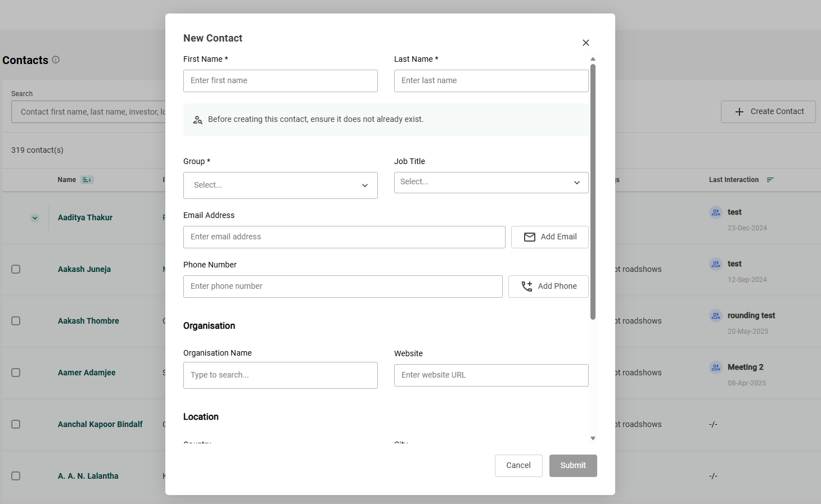The image size is (821, 504).
Task: Click the phone icon in Add Phone
Action: point(526,287)
